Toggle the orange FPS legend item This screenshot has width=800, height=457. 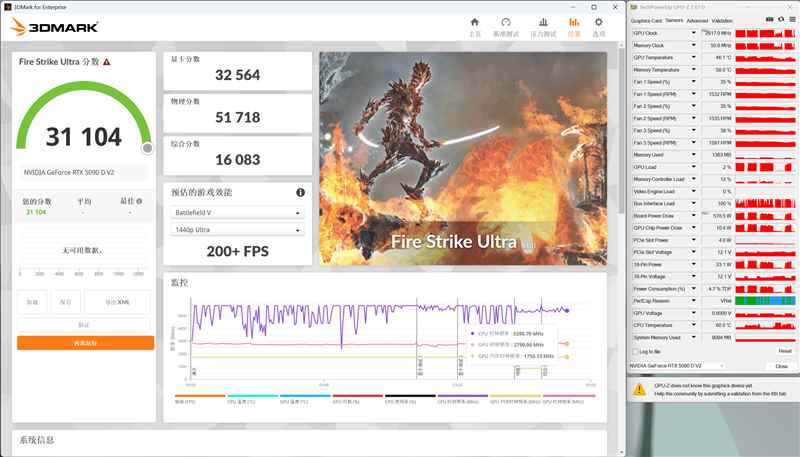tap(200, 399)
